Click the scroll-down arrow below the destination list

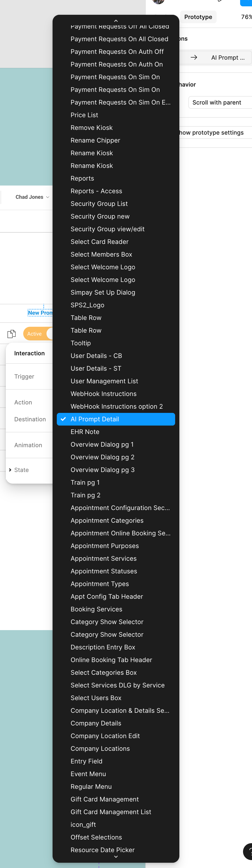click(x=116, y=857)
